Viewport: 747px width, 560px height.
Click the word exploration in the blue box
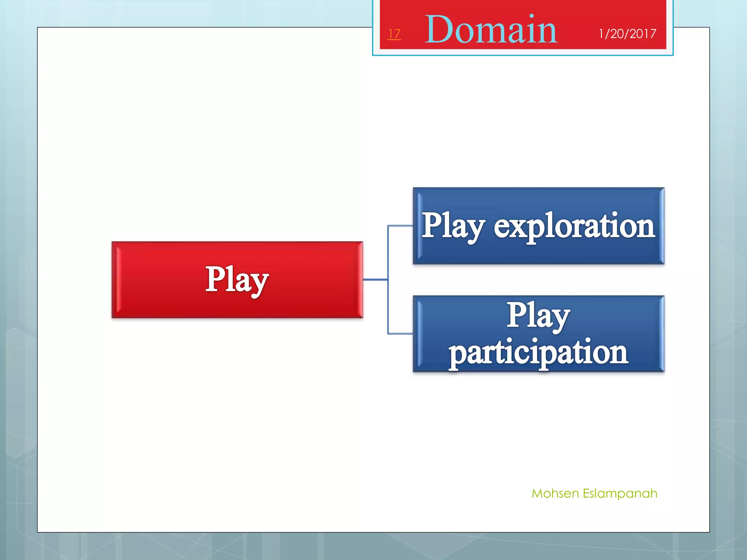click(x=574, y=226)
